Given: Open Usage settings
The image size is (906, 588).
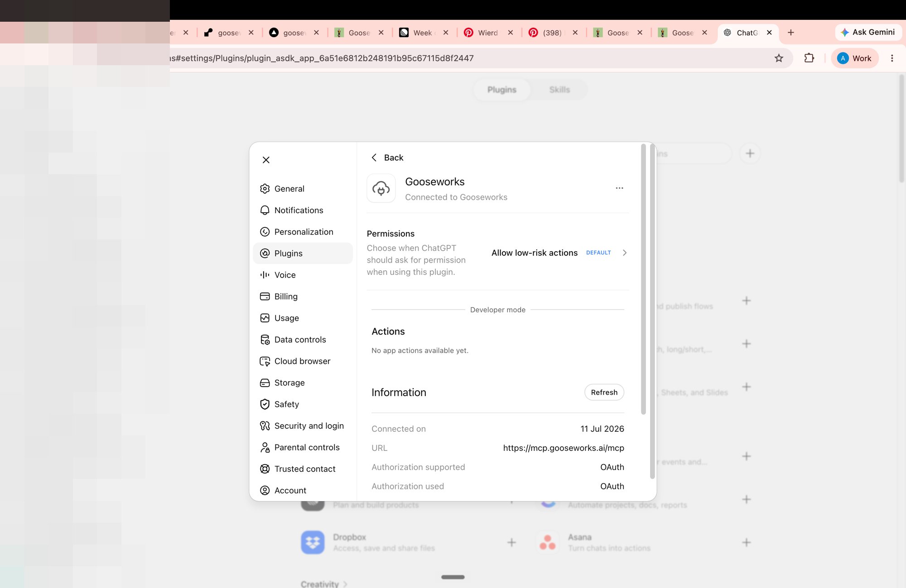Looking at the screenshot, I should tap(303, 318).
